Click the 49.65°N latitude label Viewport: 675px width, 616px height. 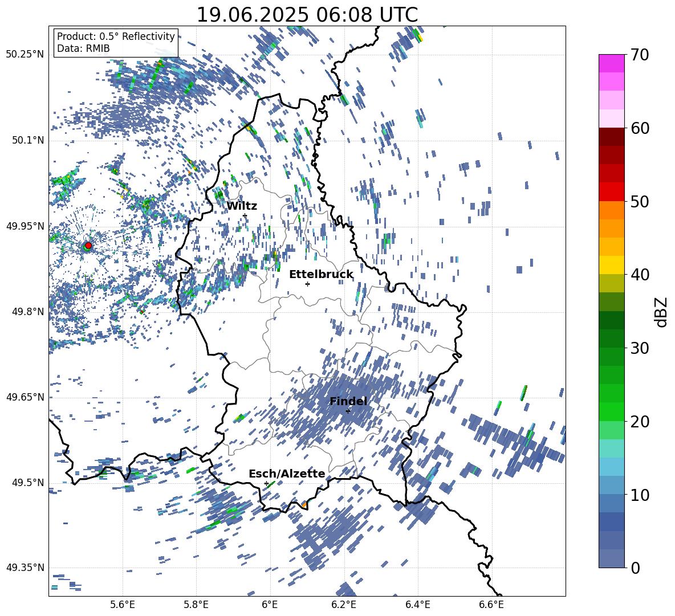click(x=25, y=397)
